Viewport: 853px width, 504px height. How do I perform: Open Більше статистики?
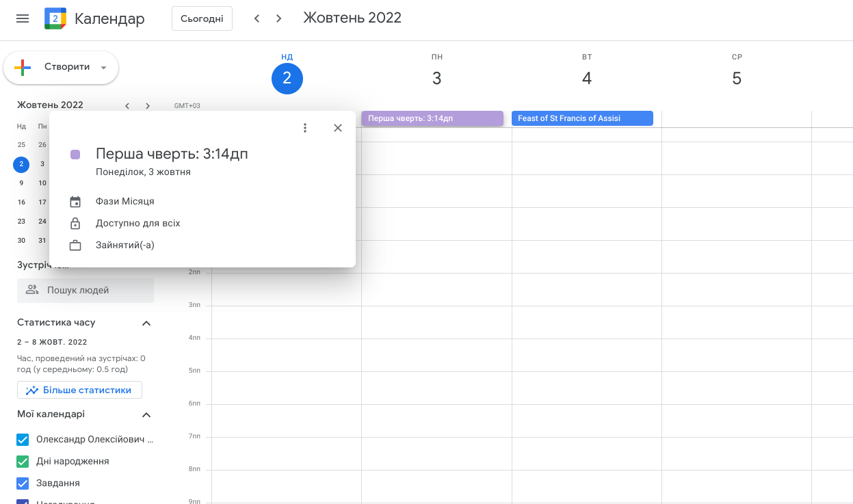pyautogui.click(x=79, y=390)
